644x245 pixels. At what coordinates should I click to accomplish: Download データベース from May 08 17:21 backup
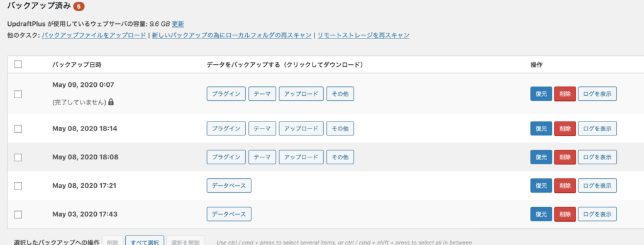229,186
